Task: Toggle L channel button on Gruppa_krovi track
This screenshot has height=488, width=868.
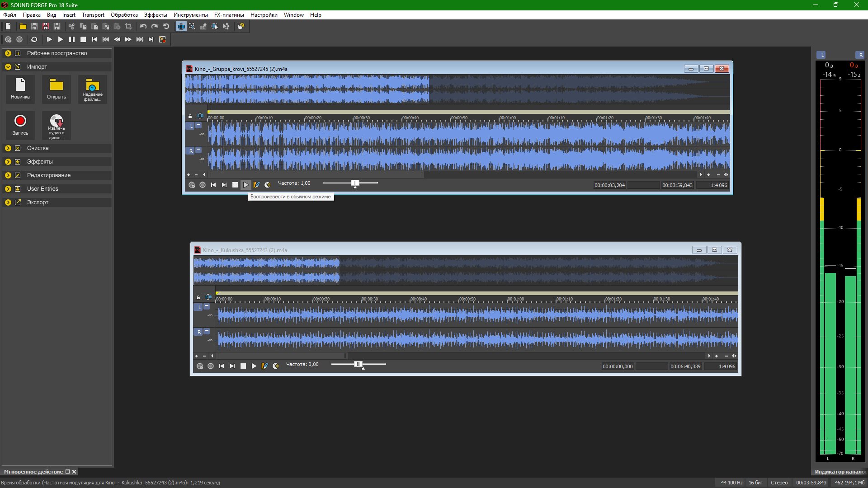Action: coord(191,126)
